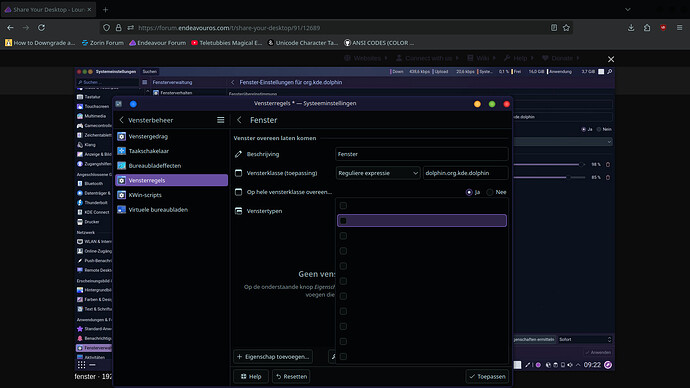Open Sofort dropdown in background window

(x=585, y=339)
